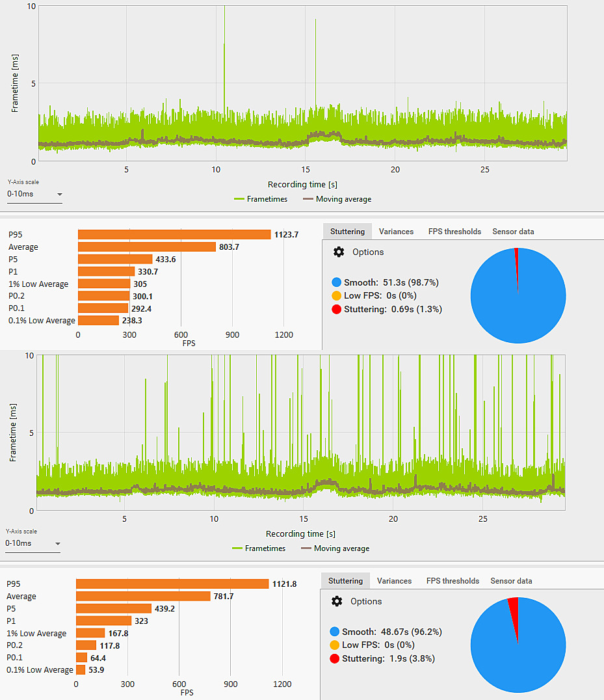Toggle Frametimes legend entry under the upper graph
The height and width of the screenshot is (700, 604).
[261, 199]
